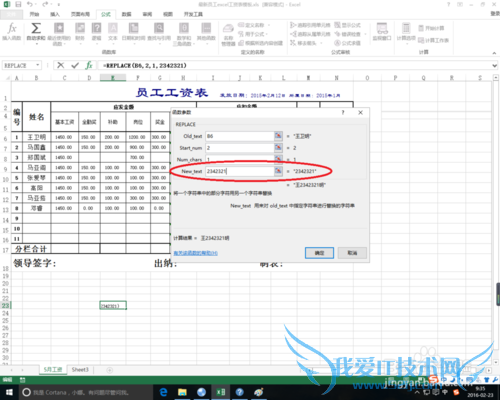Click Calculate Sheet (计算工作表)
The height and width of the screenshot is (400, 500).
(x=433, y=40)
